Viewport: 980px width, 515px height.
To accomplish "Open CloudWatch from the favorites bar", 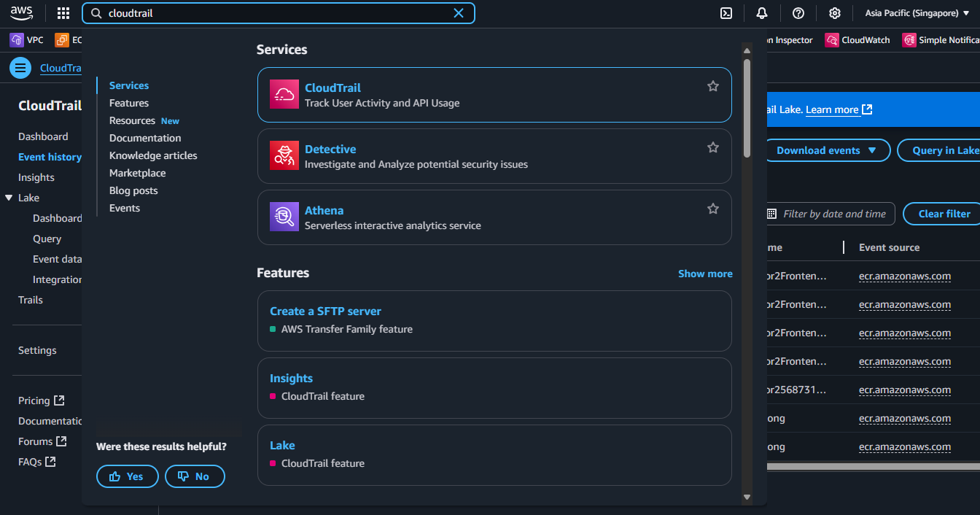I will [857, 39].
